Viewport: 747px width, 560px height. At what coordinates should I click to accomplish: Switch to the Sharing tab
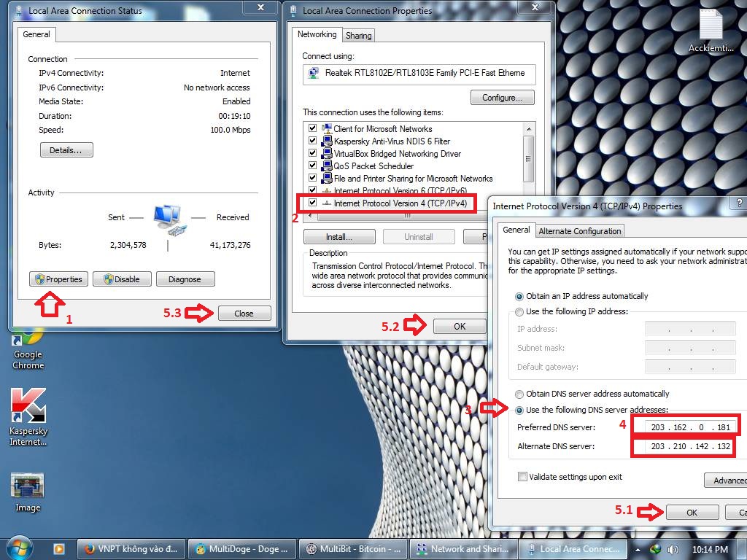tap(358, 36)
